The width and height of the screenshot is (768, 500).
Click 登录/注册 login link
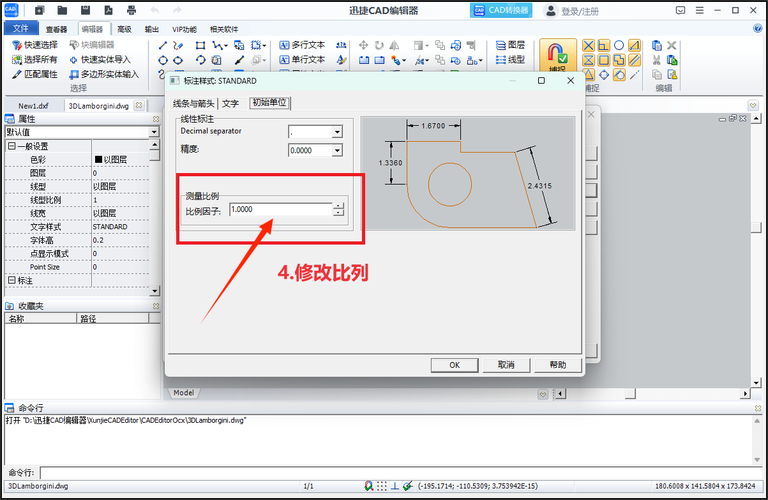[572, 11]
